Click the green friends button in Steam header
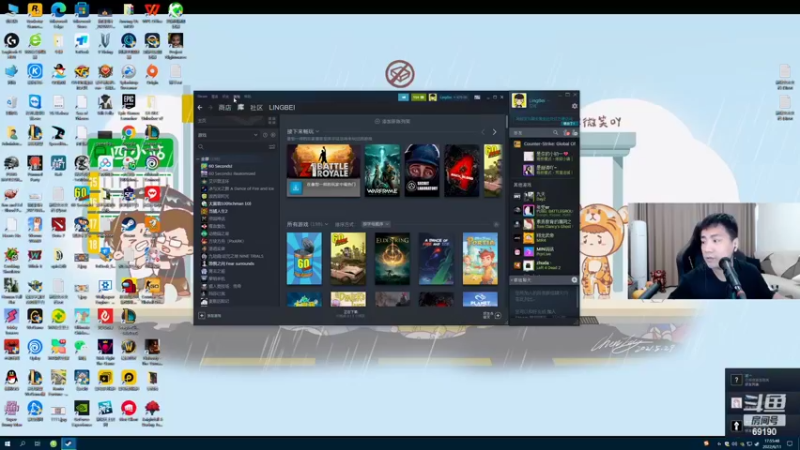800x450 pixels. (x=418, y=97)
